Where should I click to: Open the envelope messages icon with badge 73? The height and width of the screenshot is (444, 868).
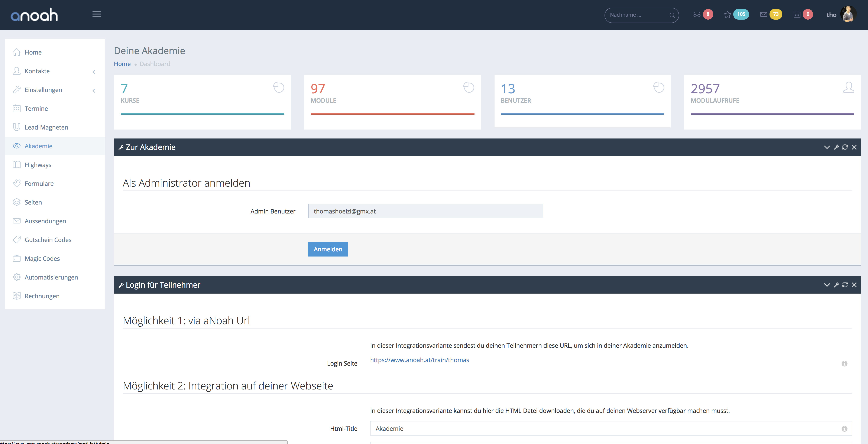pyautogui.click(x=764, y=14)
